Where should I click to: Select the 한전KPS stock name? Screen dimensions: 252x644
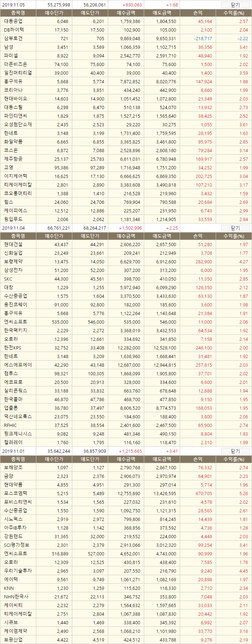coord(13,348)
